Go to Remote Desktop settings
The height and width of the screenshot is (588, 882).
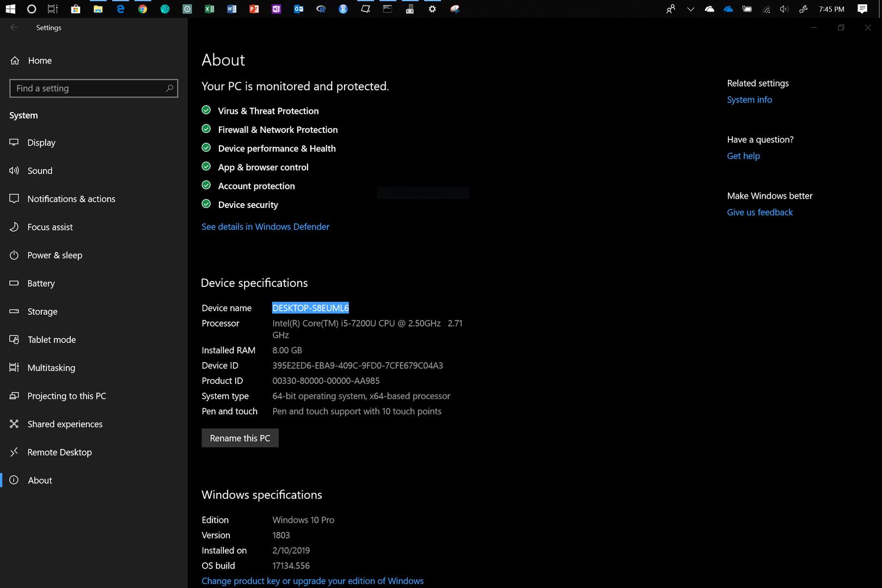94,452
